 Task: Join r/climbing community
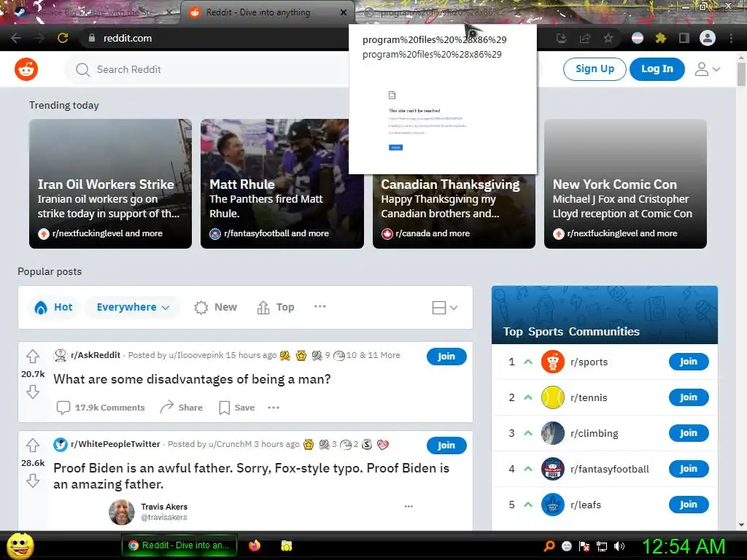tap(689, 433)
